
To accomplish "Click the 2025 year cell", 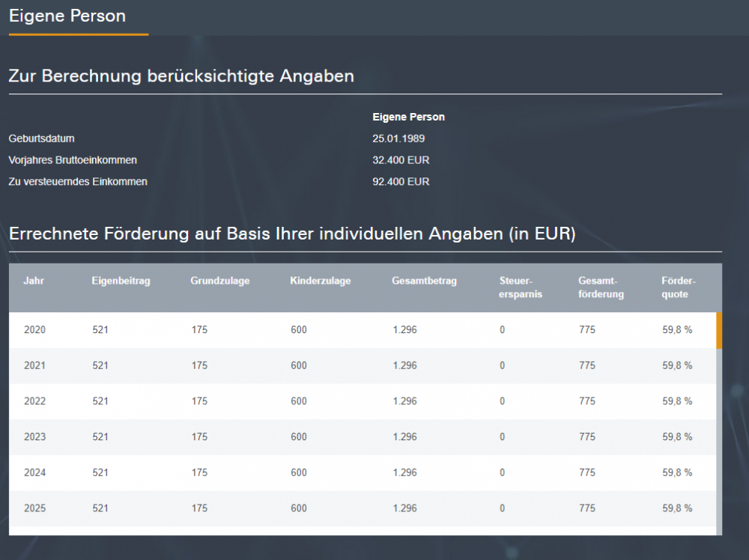I will [x=34, y=508].
